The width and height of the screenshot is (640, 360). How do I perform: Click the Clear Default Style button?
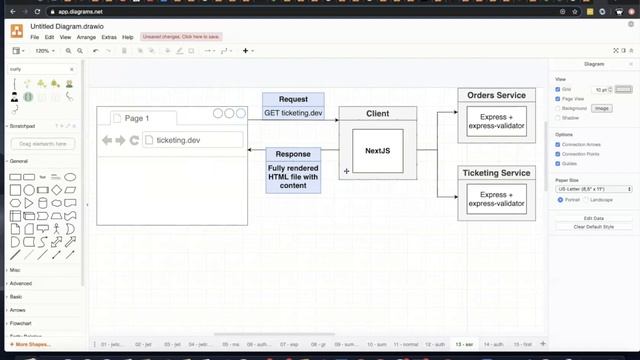coord(593,227)
